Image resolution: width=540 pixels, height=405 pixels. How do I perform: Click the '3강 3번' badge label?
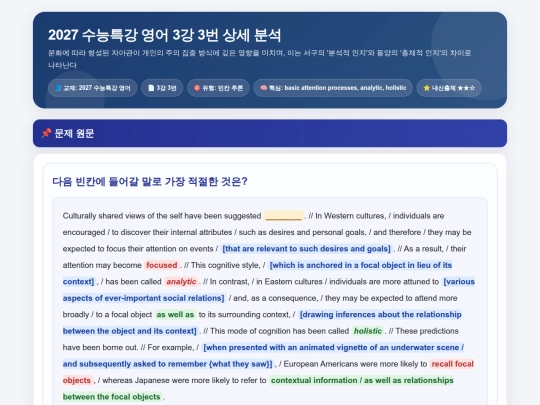[x=166, y=88]
